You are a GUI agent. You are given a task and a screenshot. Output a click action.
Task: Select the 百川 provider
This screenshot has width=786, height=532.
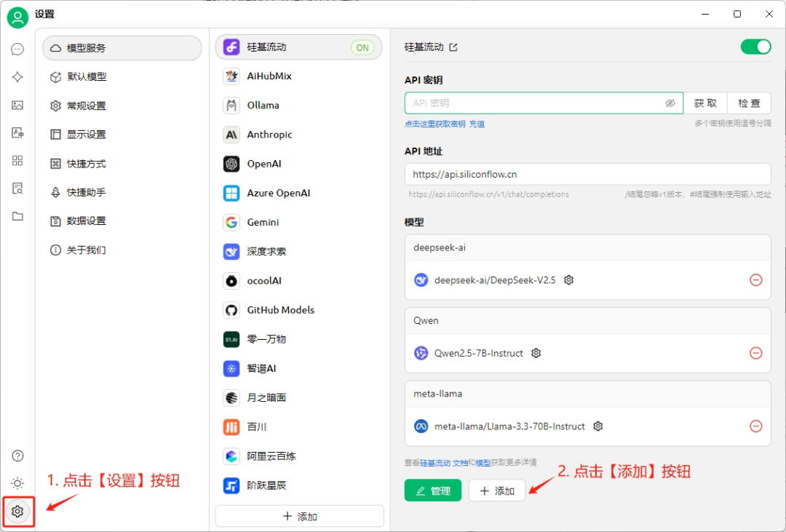(299, 426)
